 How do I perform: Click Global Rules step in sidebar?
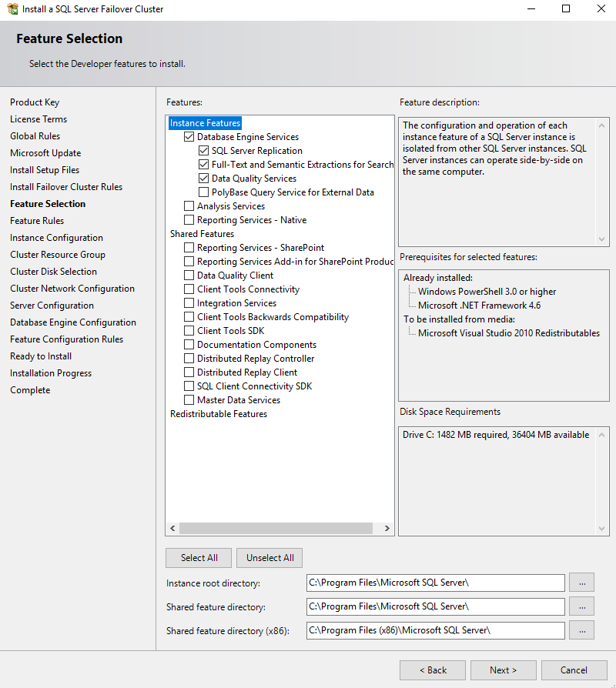point(35,136)
